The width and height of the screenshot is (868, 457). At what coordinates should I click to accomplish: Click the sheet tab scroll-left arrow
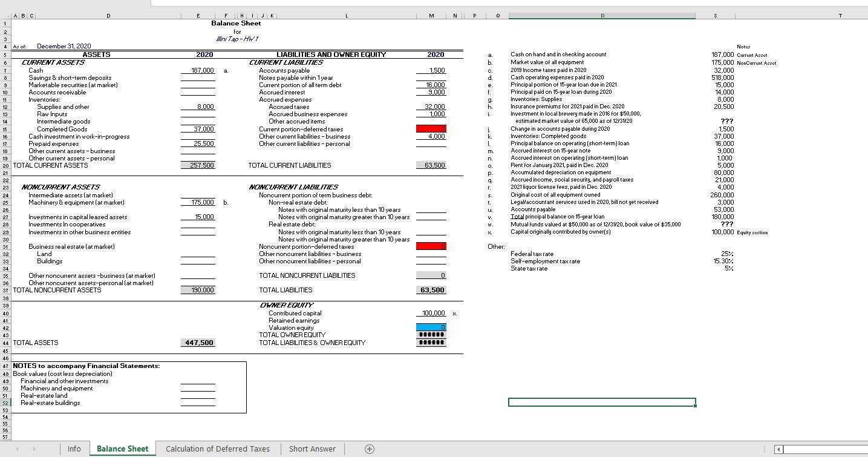tap(18, 449)
